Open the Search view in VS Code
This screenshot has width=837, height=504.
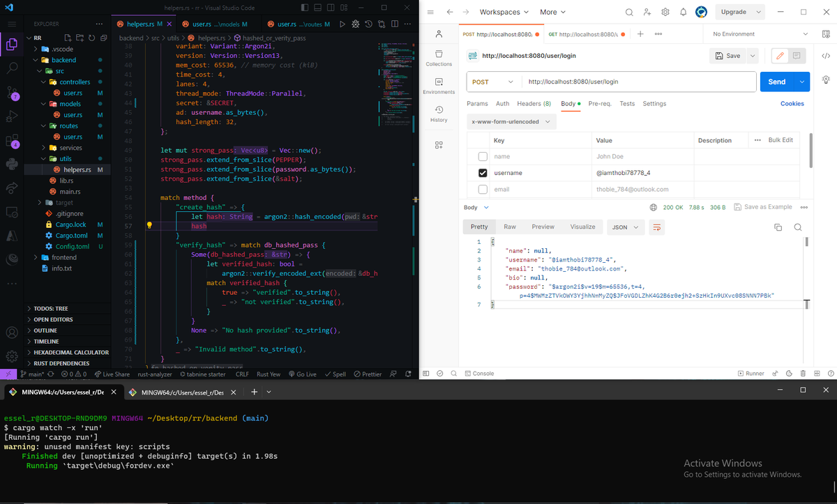pyautogui.click(x=12, y=68)
